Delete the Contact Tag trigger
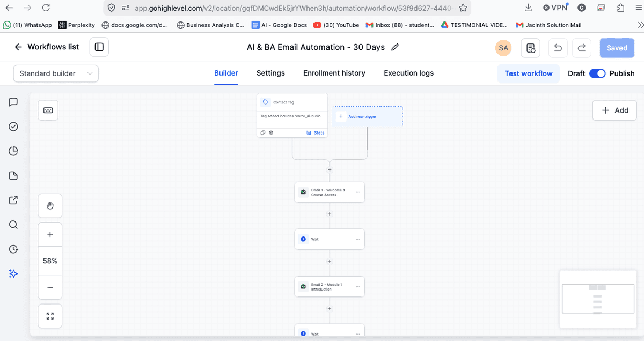This screenshot has width=644, height=341. pyautogui.click(x=271, y=133)
